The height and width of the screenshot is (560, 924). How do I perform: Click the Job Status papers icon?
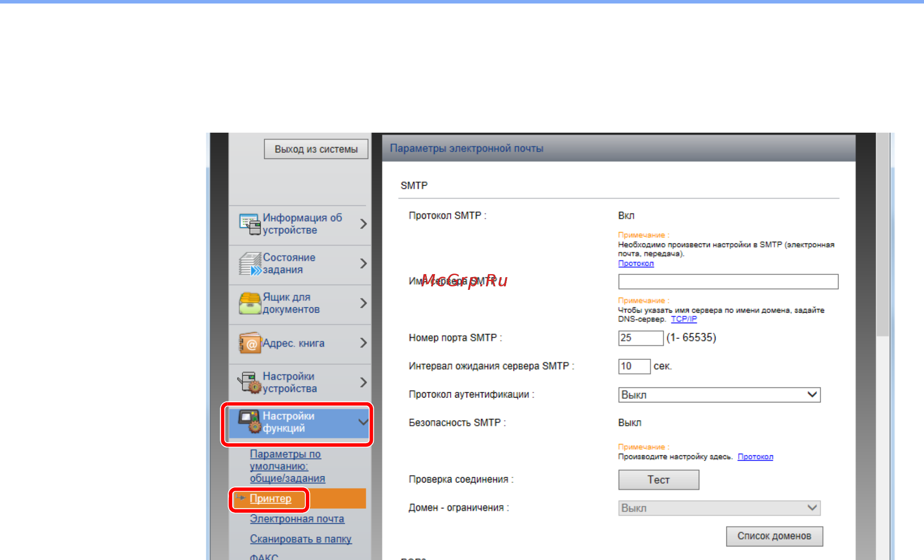[x=250, y=264]
